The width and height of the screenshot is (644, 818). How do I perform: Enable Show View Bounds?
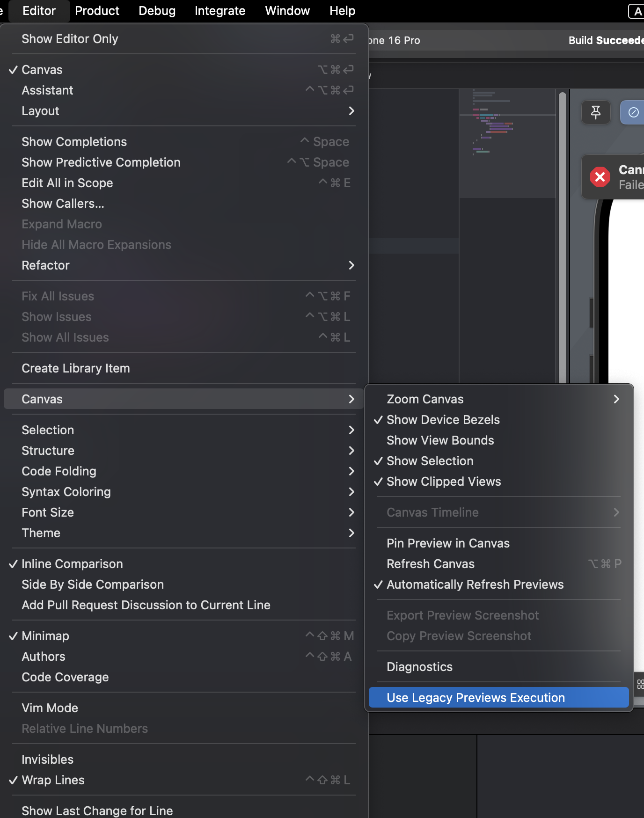click(499, 440)
